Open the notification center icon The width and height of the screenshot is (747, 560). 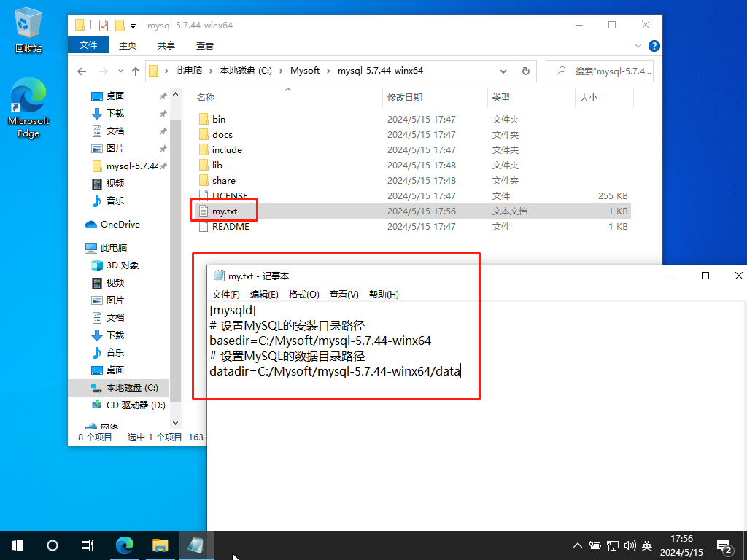(724, 547)
